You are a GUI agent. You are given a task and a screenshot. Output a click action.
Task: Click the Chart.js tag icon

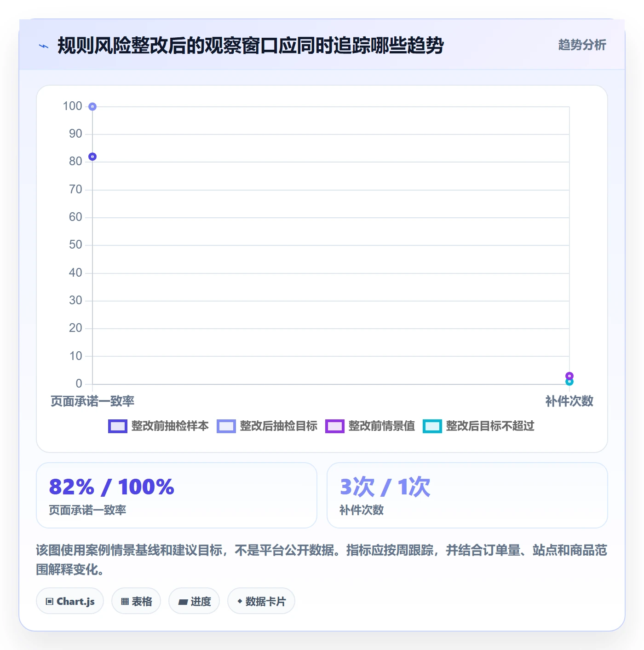[50, 601]
